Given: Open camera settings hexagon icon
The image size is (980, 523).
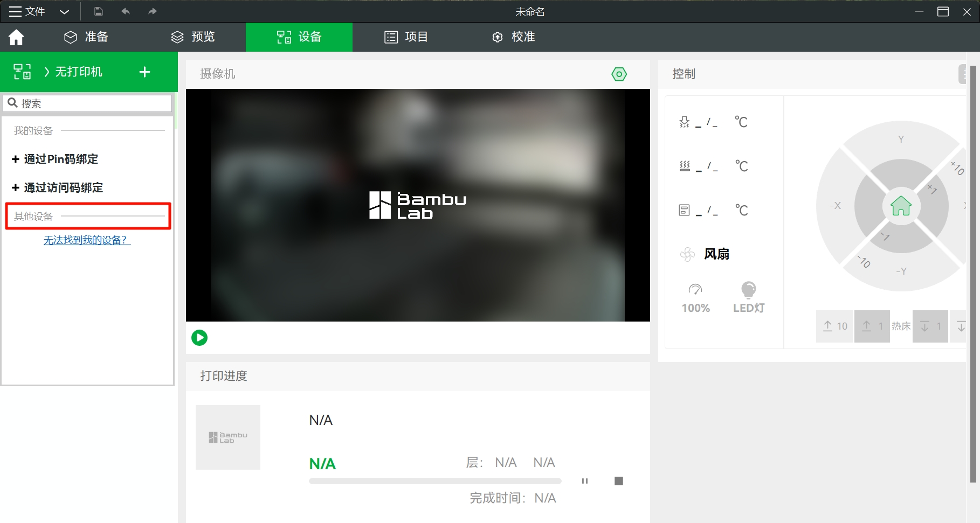Looking at the screenshot, I should (x=619, y=74).
